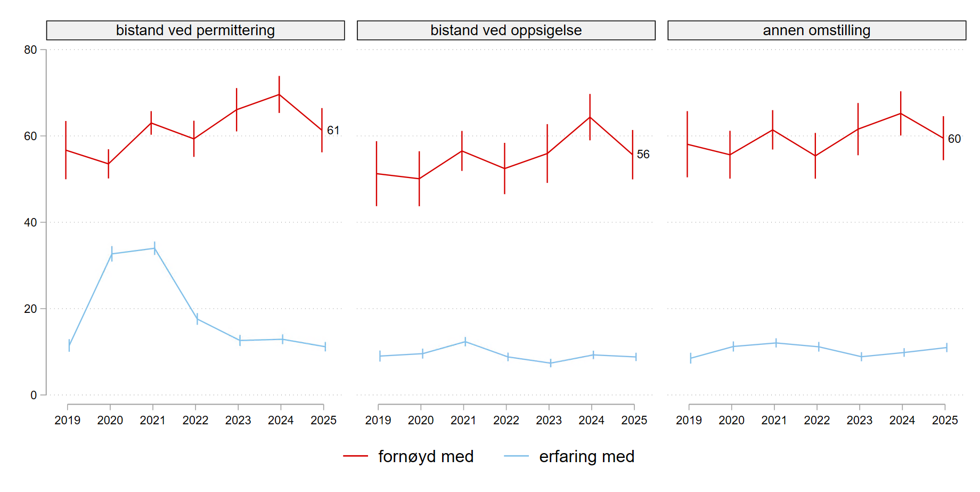Select the "bistand ved oppsigelse" panel title
The width and height of the screenshot is (980, 492).
(506, 30)
